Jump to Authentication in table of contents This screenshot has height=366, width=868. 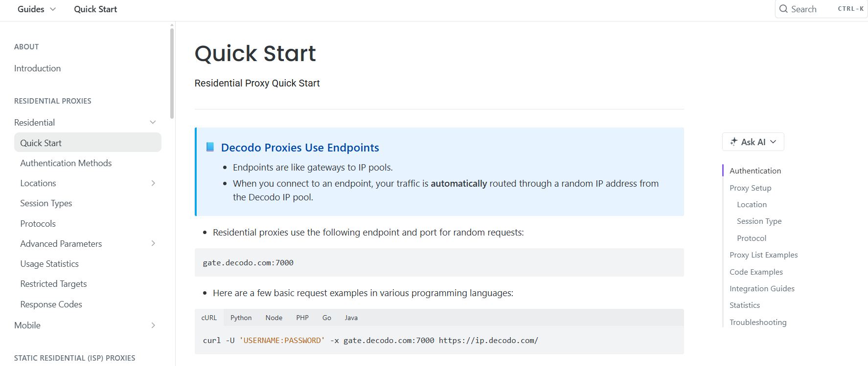coord(755,171)
